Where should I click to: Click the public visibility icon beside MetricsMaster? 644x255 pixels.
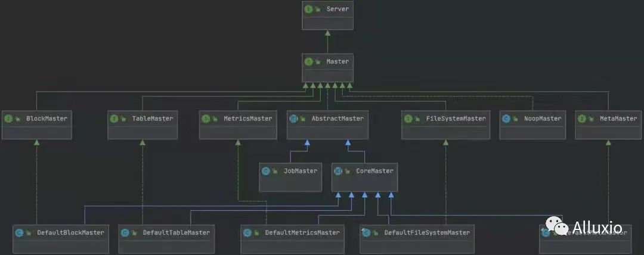click(x=215, y=119)
